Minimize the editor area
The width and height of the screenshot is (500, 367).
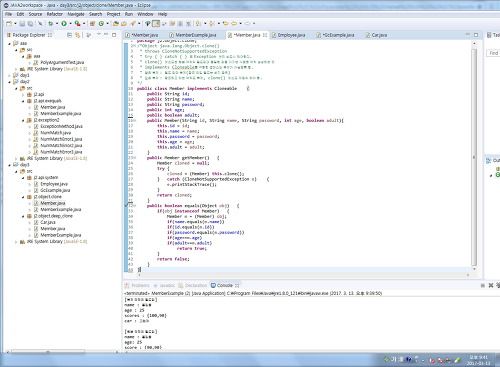pyautogui.click(x=468, y=35)
